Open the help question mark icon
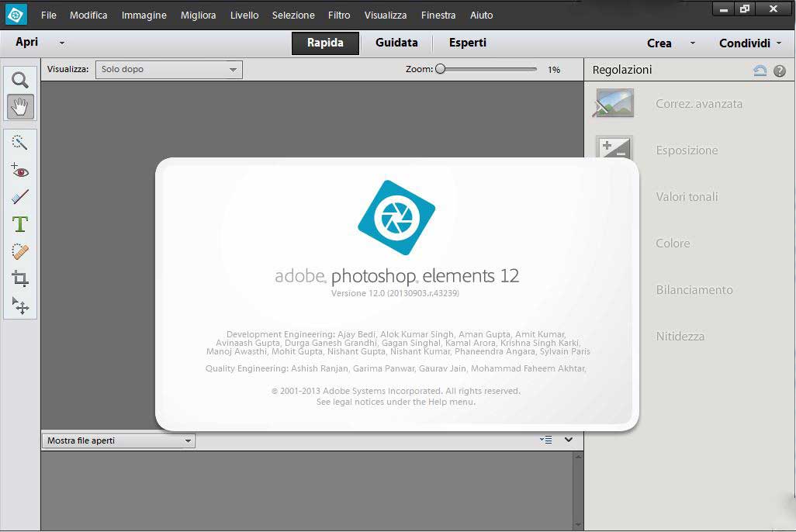Screen dimensions: 796x532 click(x=780, y=71)
